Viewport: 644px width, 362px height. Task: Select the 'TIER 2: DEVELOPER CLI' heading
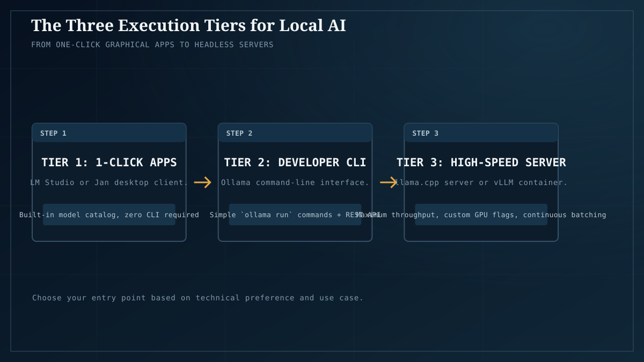295,162
